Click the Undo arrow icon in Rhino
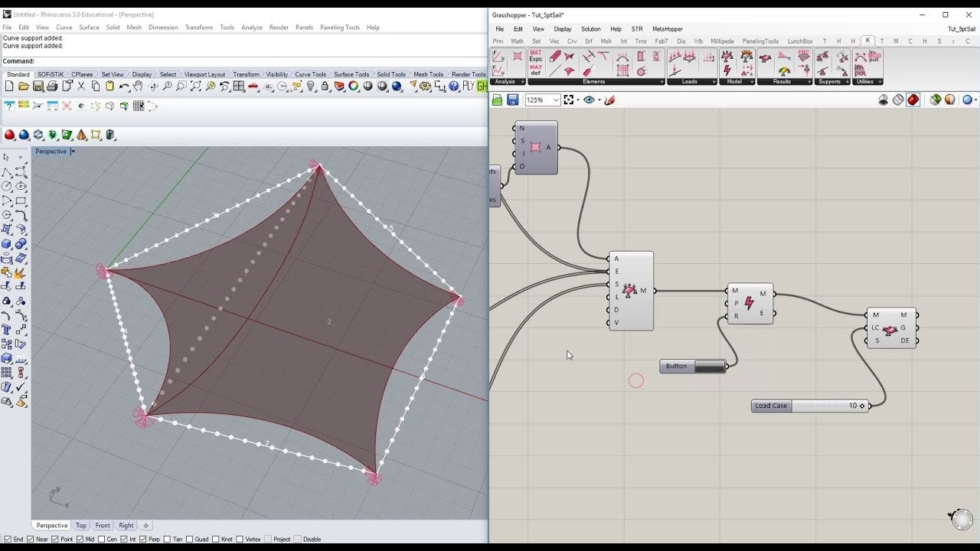Image resolution: width=980 pixels, height=551 pixels. point(123,86)
